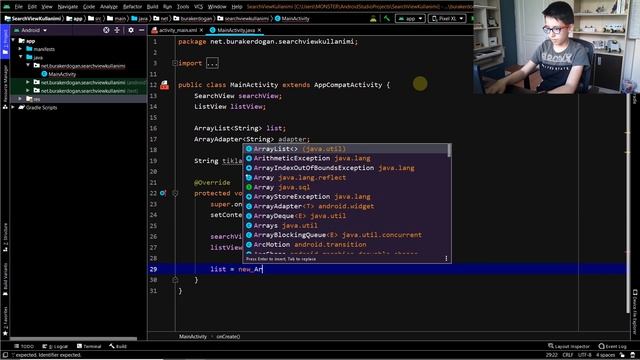Close the activity_main.xml tab
The width and height of the screenshot is (640, 360).
[x=201, y=30]
